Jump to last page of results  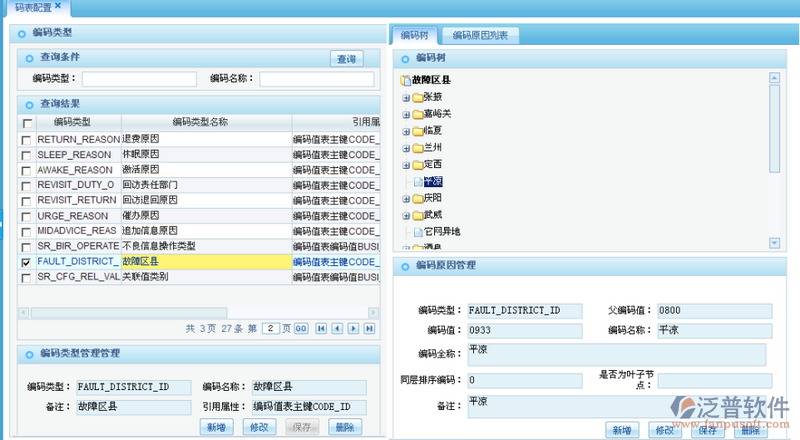point(369,328)
